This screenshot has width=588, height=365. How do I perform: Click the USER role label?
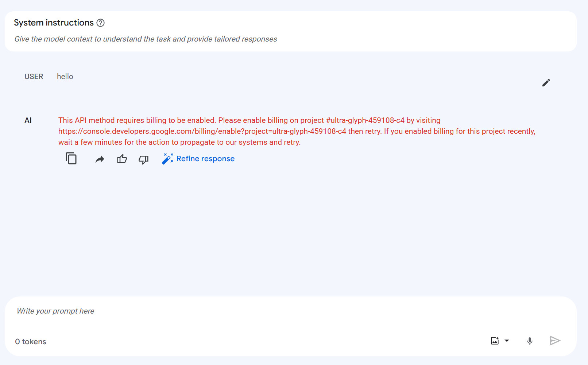coord(34,77)
